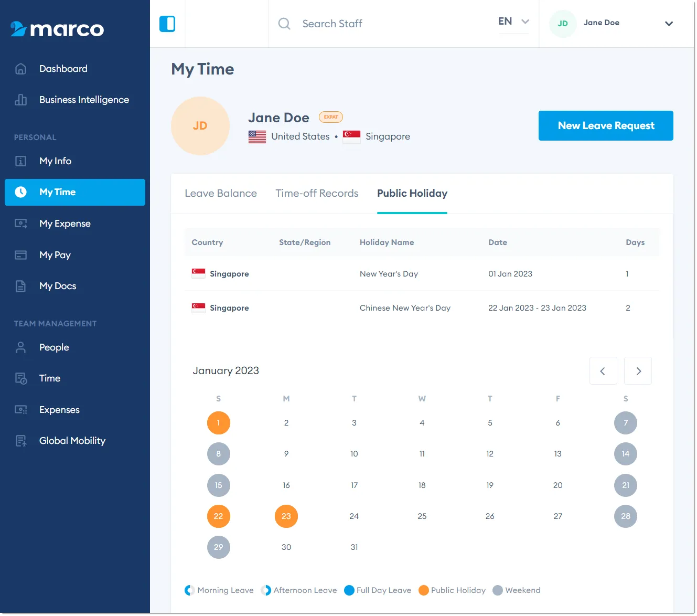Open My Docs in the sidebar
This screenshot has height=616, width=697.
point(75,286)
